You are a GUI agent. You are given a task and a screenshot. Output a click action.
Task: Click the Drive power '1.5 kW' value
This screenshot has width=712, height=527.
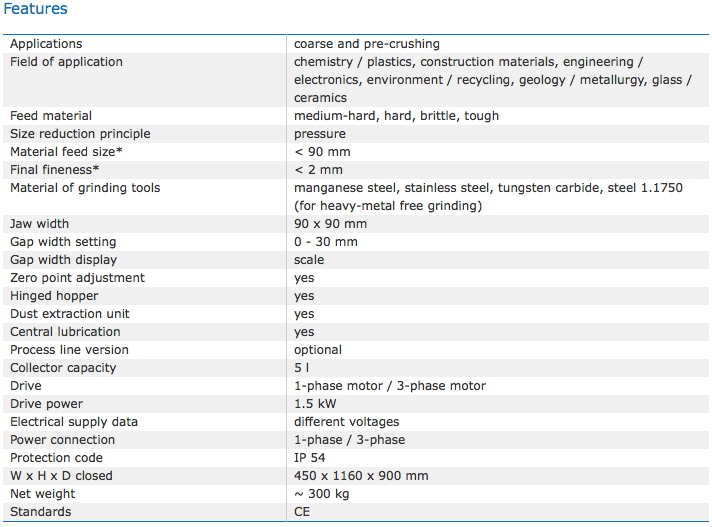(315, 404)
